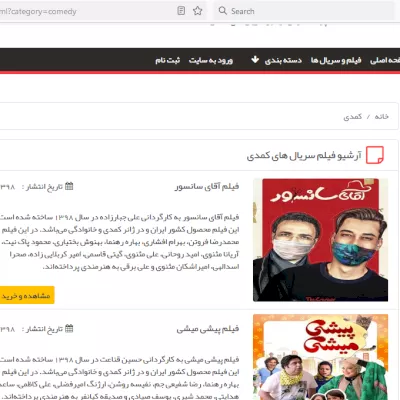400x400 pixels.
Task: Click the red note icon beside archive heading
Action: [375, 155]
